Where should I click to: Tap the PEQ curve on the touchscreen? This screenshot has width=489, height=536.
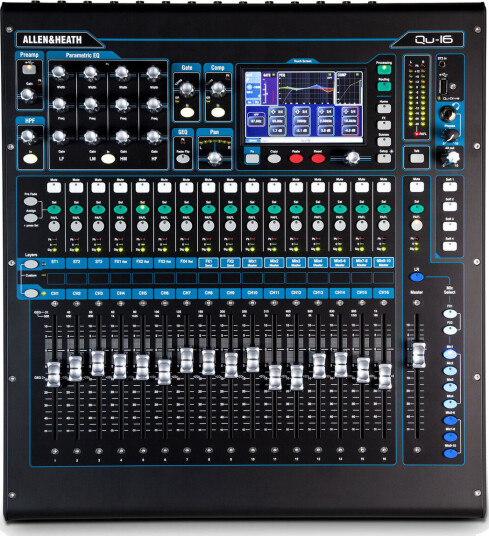coord(306,88)
